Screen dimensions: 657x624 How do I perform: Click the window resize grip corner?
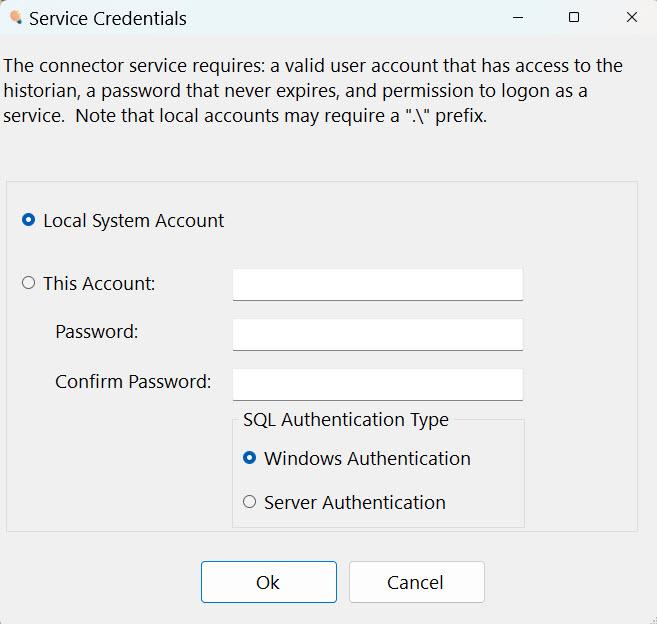click(x=652, y=619)
